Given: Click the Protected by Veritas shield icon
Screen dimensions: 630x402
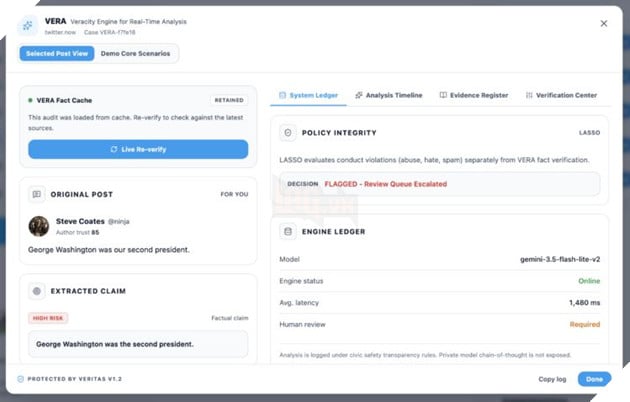Looking at the screenshot, I should click(21, 379).
